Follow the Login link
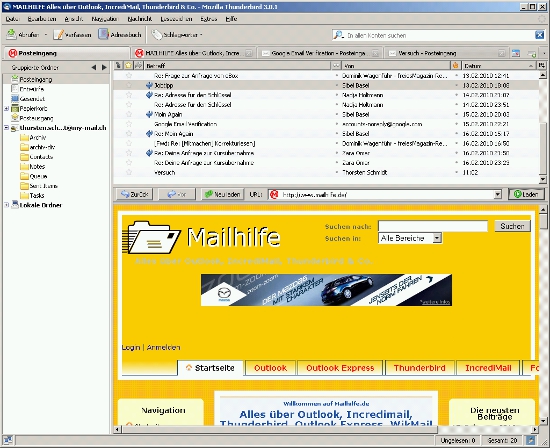The image size is (550, 448). pyautogui.click(x=131, y=347)
